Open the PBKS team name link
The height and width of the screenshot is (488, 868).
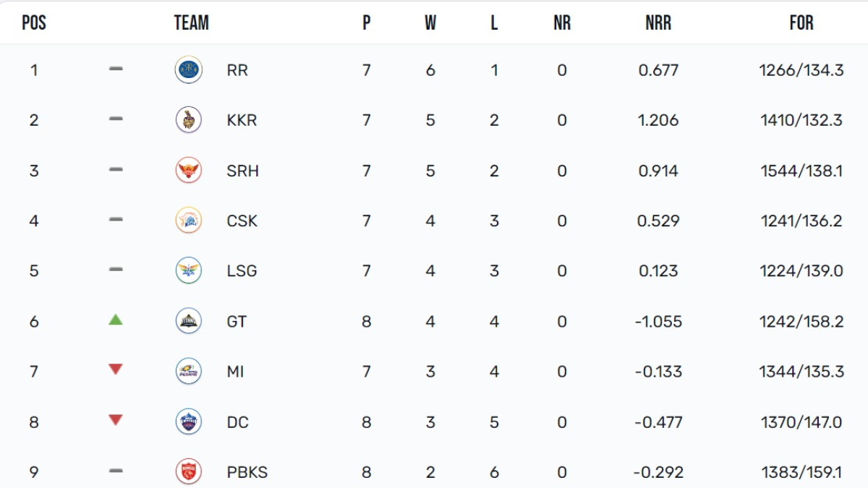coord(247,472)
